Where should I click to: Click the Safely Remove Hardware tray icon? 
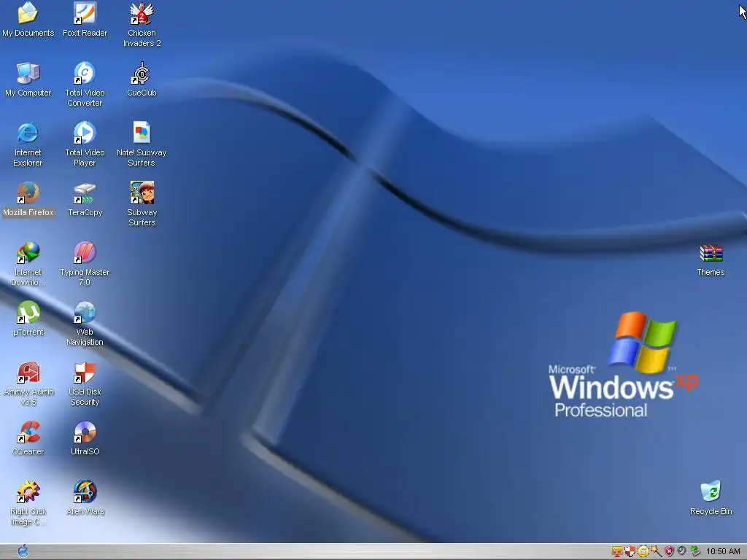tap(695, 551)
